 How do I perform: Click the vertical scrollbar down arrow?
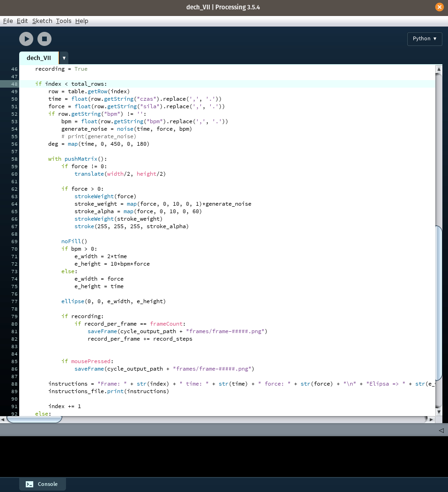(439, 411)
